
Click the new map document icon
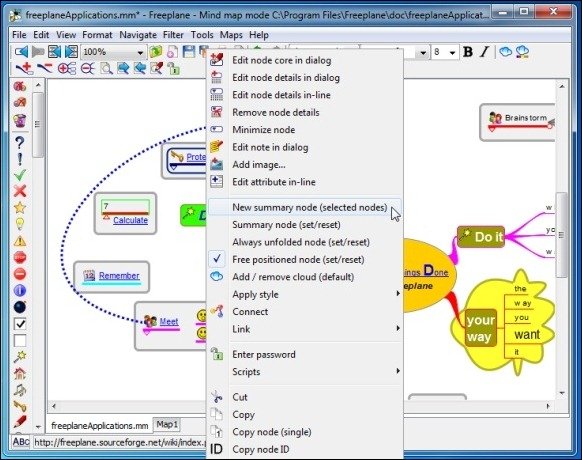(172, 52)
